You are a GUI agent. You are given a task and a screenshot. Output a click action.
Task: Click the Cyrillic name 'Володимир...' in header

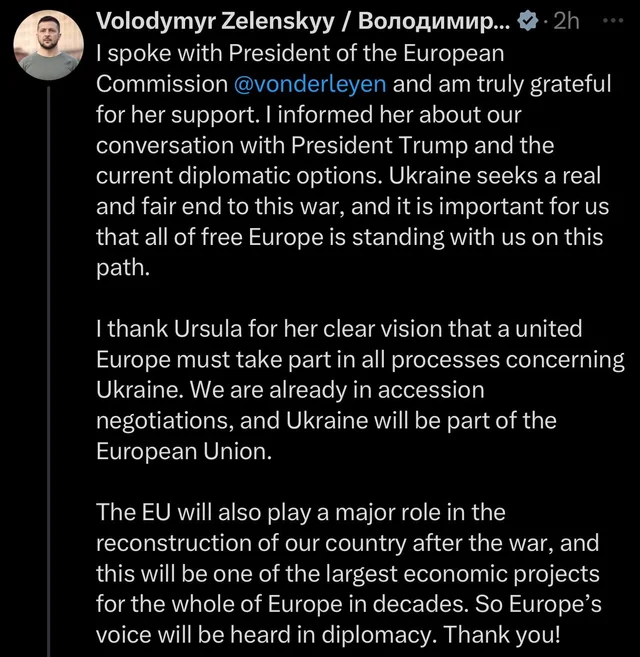(x=434, y=21)
